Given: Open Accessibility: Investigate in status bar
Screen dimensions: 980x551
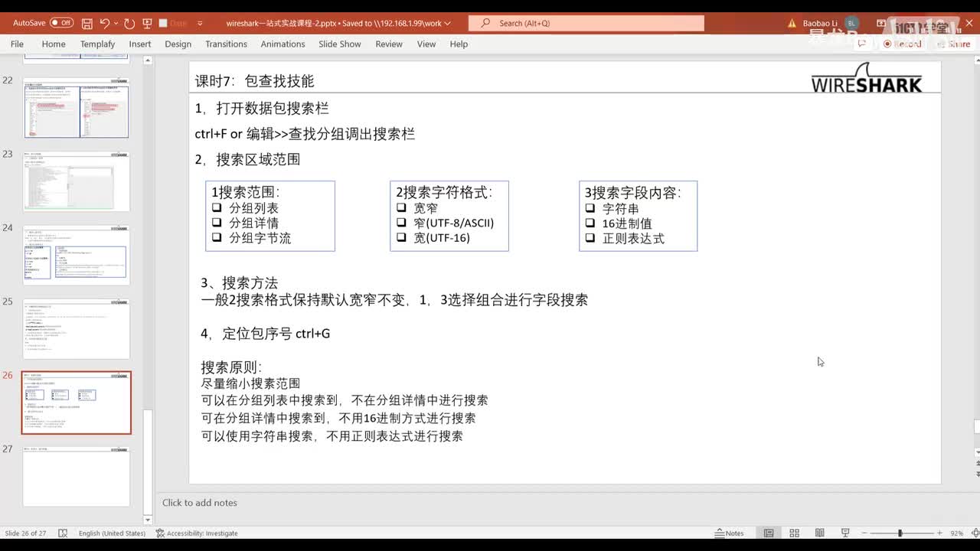Looking at the screenshot, I should (x=197, y=533).
